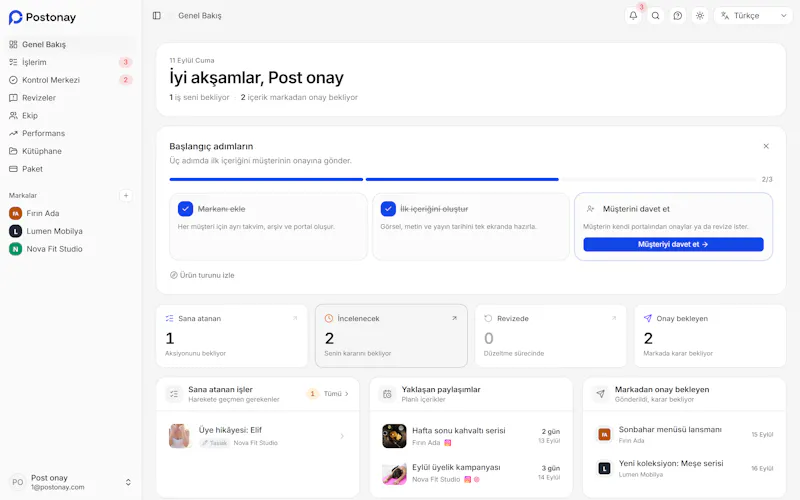800x500 pixels.
Task: Toggle the Markanı ekle checkbox
Action: [185, 209]
